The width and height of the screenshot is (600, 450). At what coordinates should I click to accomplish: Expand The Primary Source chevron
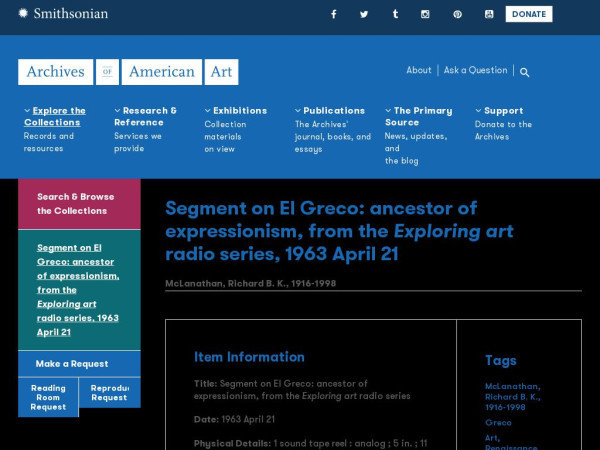(388, 111)
